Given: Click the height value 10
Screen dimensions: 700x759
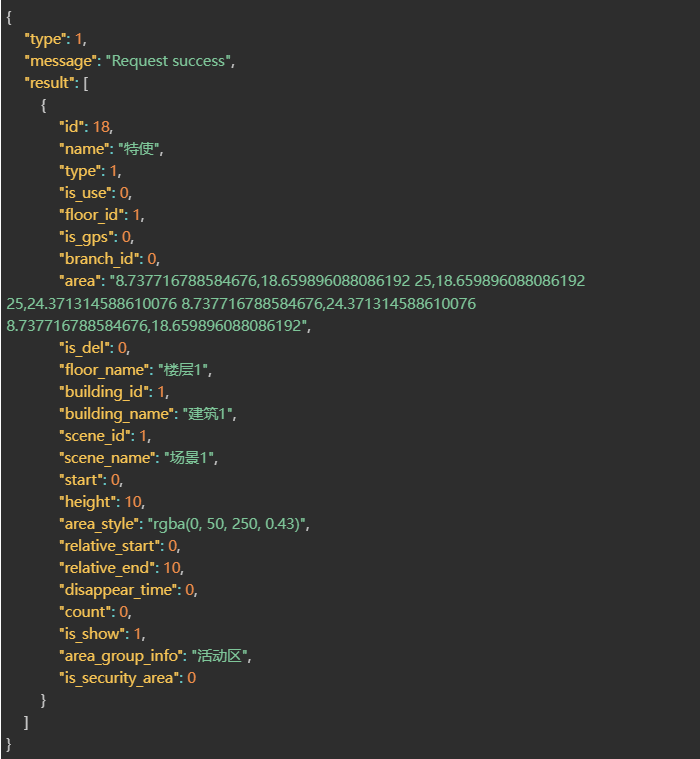Looking at the screenshot, I should [x=133, y=502].
